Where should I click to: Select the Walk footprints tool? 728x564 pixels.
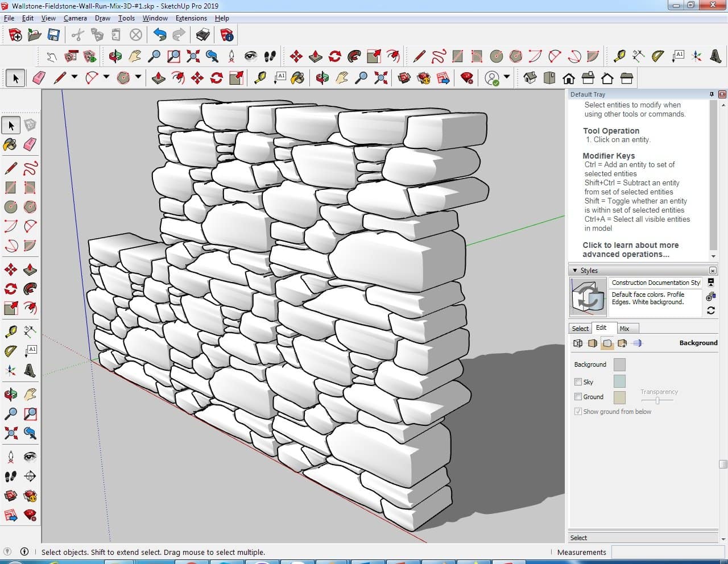(10, 476)
